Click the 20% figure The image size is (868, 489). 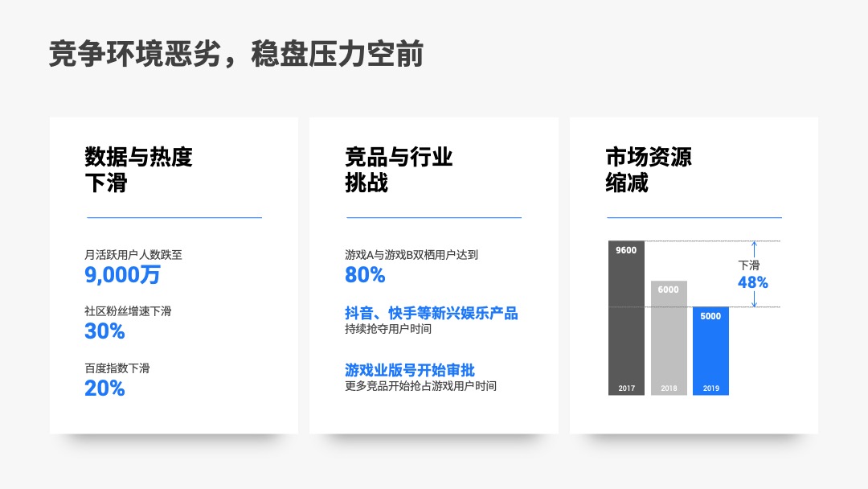point(104,388)
